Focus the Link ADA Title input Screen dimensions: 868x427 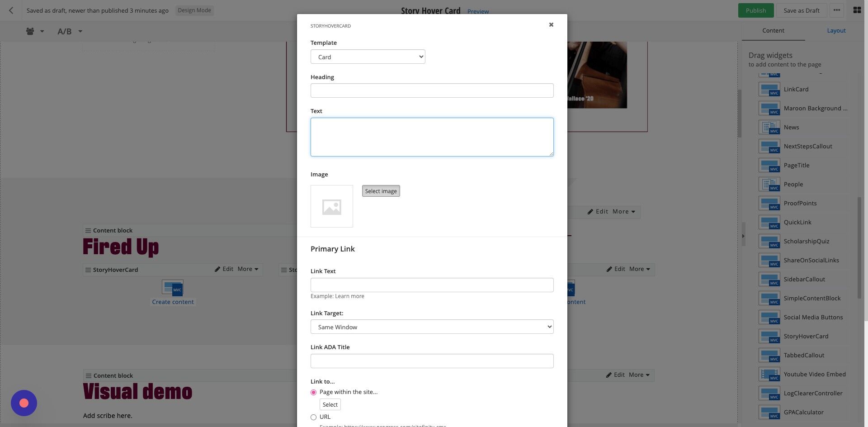coord(432,361)
